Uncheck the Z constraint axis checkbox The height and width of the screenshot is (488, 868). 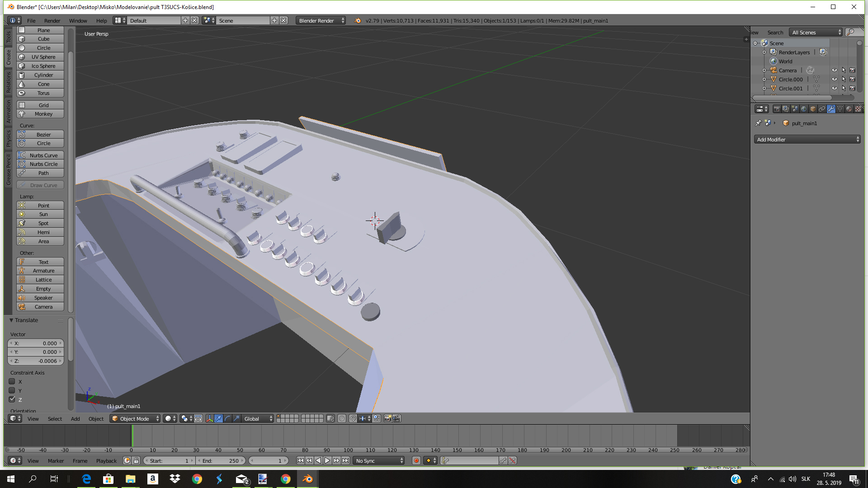point(12,399)
